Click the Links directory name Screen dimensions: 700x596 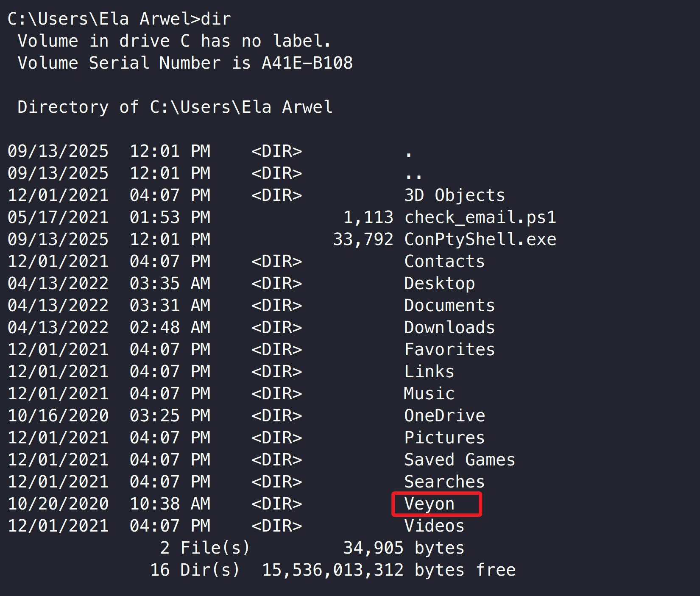coord(429,372)
